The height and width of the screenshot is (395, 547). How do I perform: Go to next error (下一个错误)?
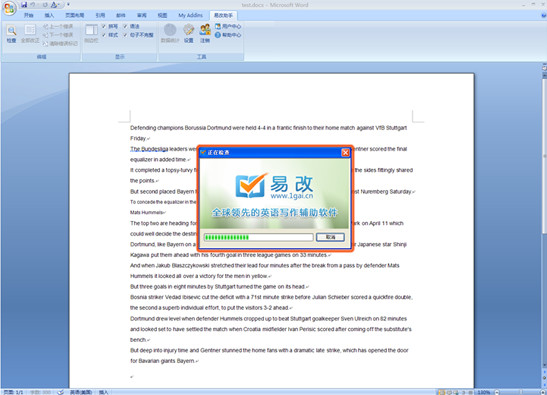[58, 35]
